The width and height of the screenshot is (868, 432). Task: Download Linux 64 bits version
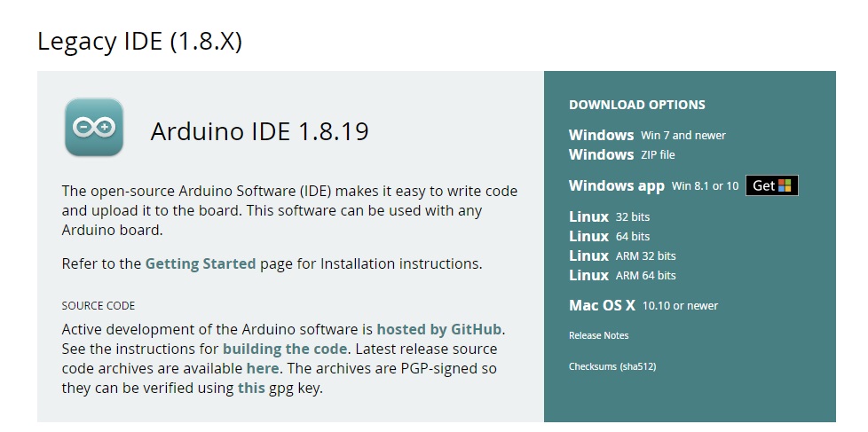(609, 236)
